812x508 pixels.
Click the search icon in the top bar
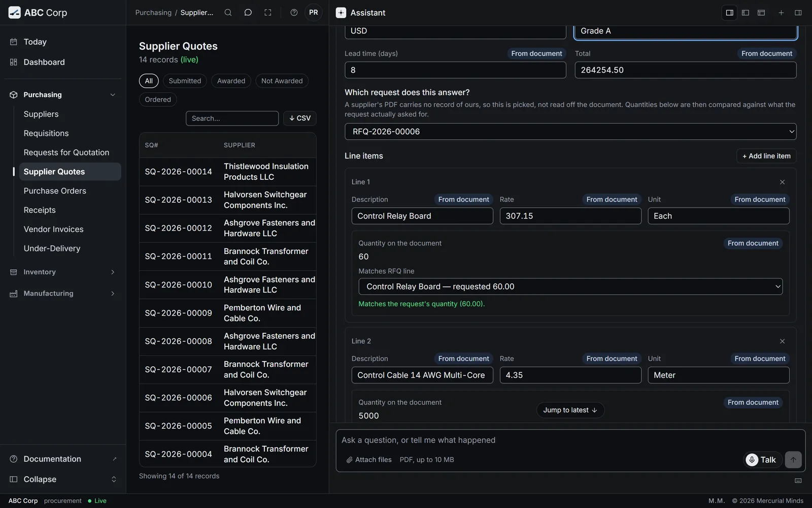228,13
